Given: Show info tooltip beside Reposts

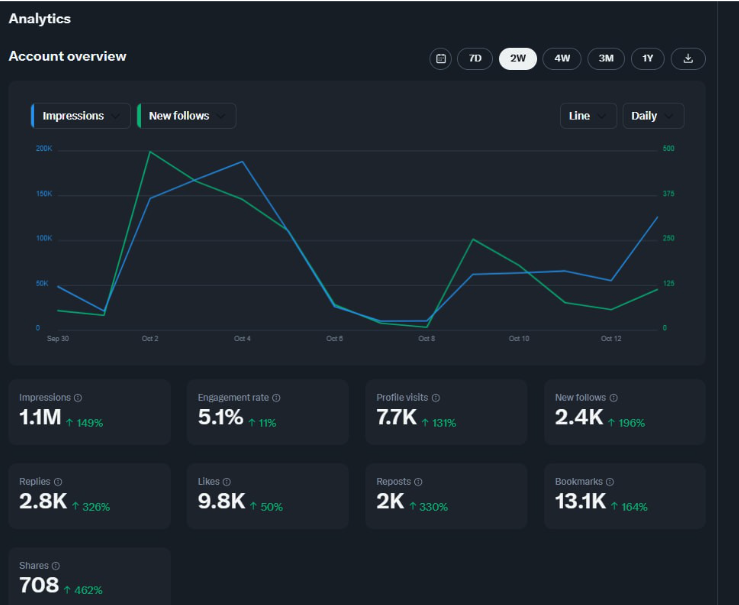Looking at the screenshot, I should (418, 482).
